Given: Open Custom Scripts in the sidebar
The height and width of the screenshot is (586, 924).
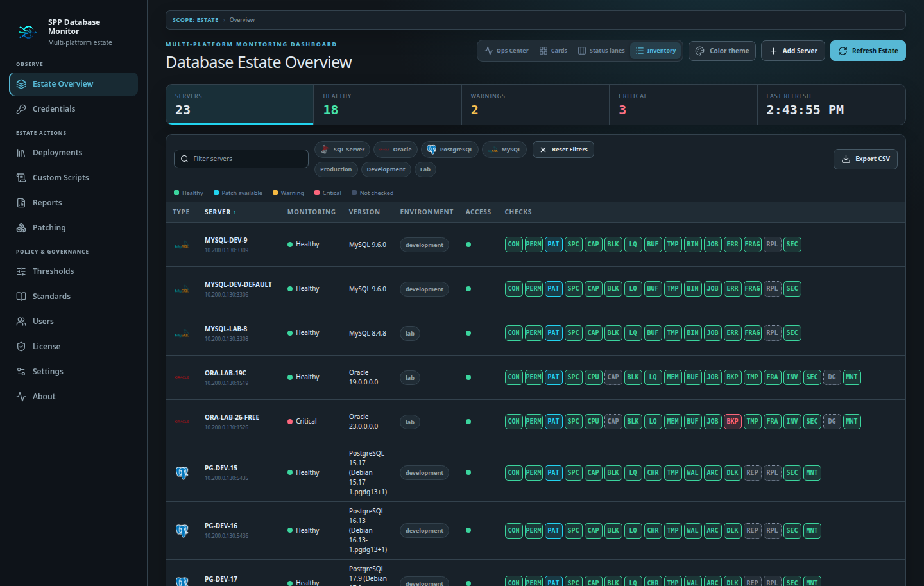Looking at the screenshot, I should coord(74,178).
